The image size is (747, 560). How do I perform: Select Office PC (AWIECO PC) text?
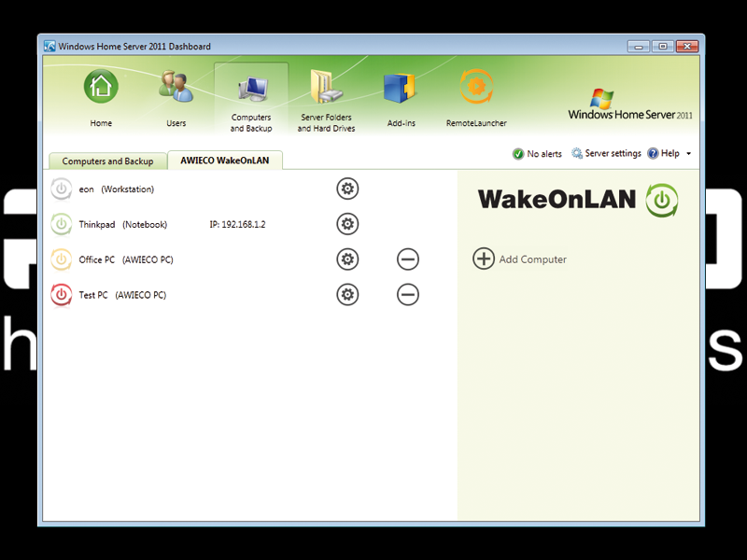click(126, 259)
